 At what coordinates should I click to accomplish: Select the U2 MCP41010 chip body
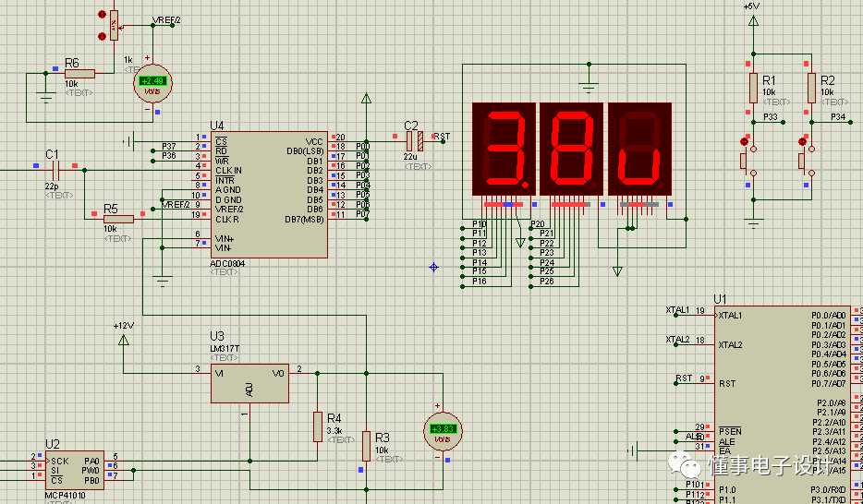[75, 471]
